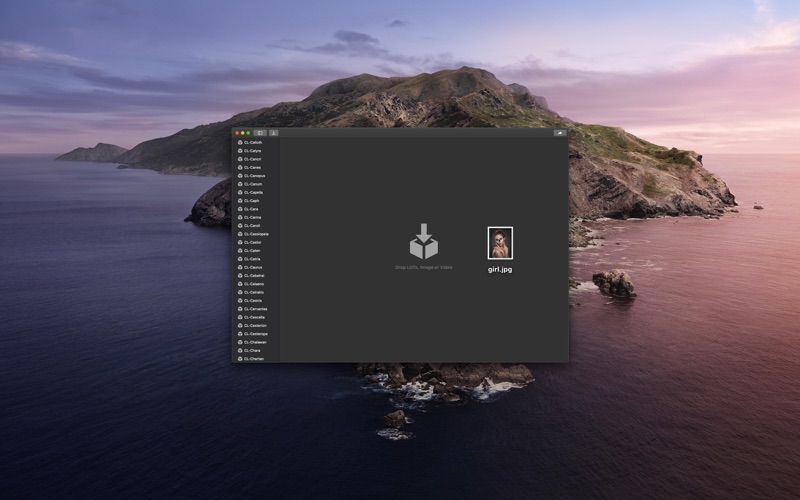Maximize the window with green button
Viewport: 800px width, 500px height.
248,133
